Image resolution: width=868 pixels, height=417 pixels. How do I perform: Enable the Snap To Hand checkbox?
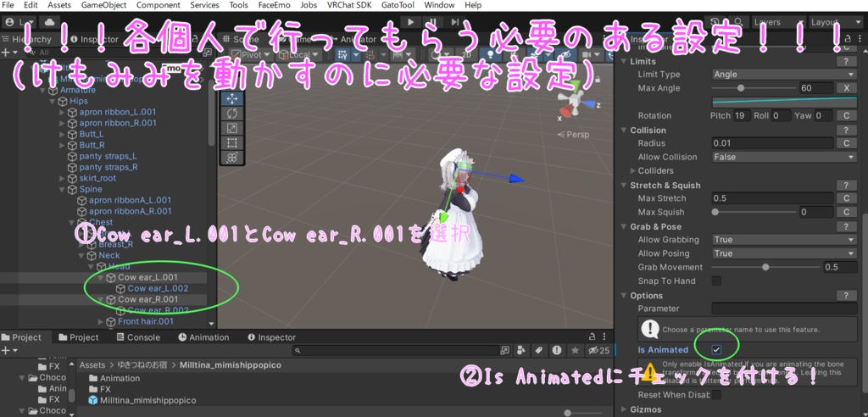(x=716, y=281)
